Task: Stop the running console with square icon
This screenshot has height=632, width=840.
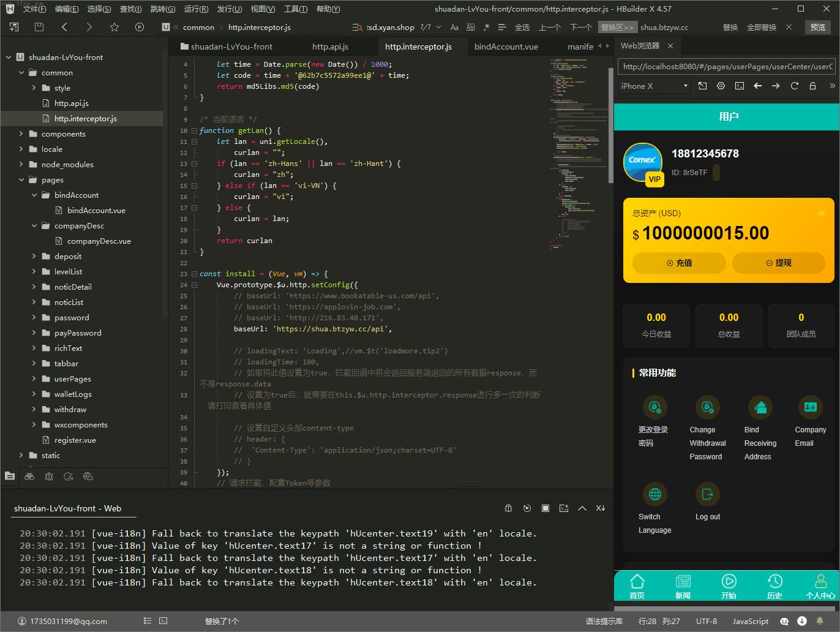Action: pos(545,508)
